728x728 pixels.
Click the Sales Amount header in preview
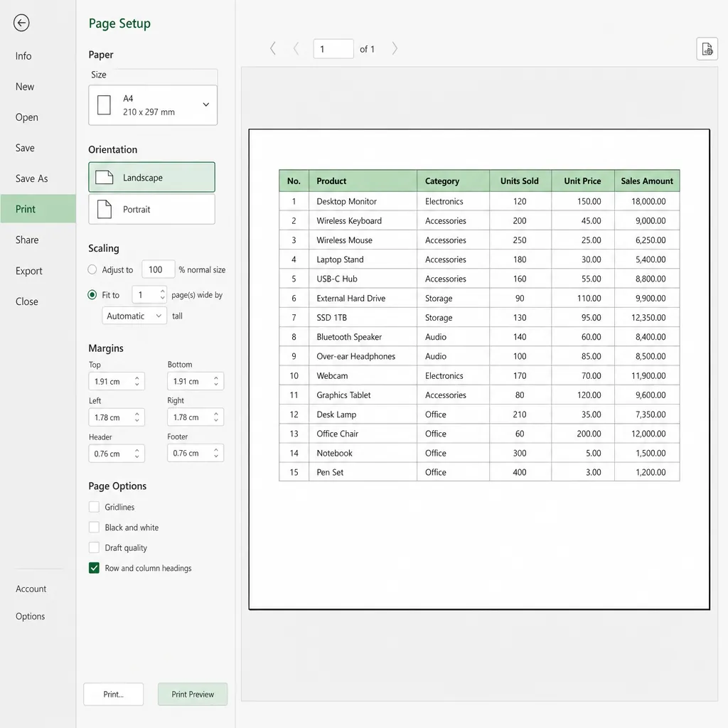[x=647, y=181]
